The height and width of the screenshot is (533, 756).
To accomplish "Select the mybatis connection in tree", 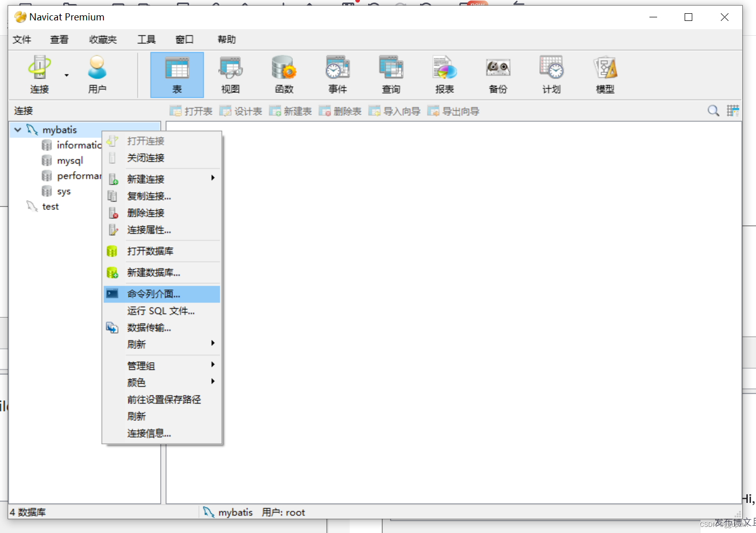I will (60, 130).
